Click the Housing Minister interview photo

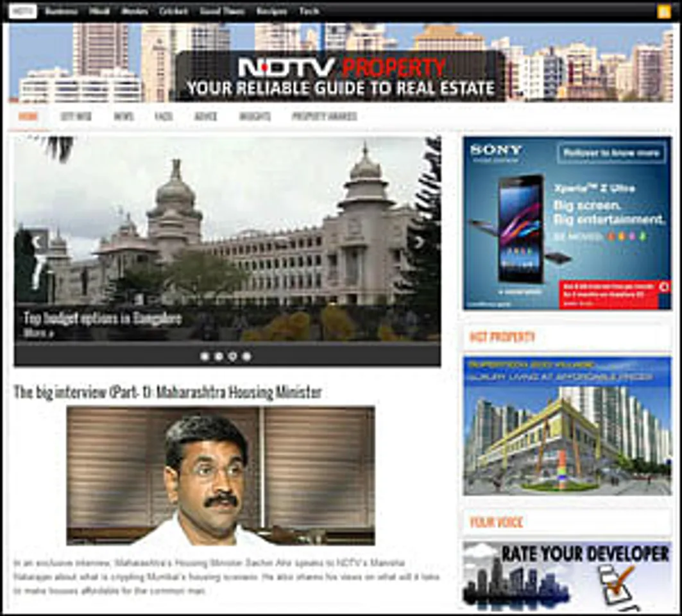(x=221, y=475)
